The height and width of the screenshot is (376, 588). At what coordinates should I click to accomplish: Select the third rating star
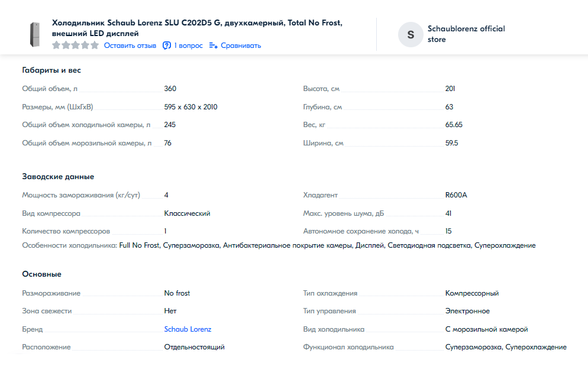coord(75,46)
